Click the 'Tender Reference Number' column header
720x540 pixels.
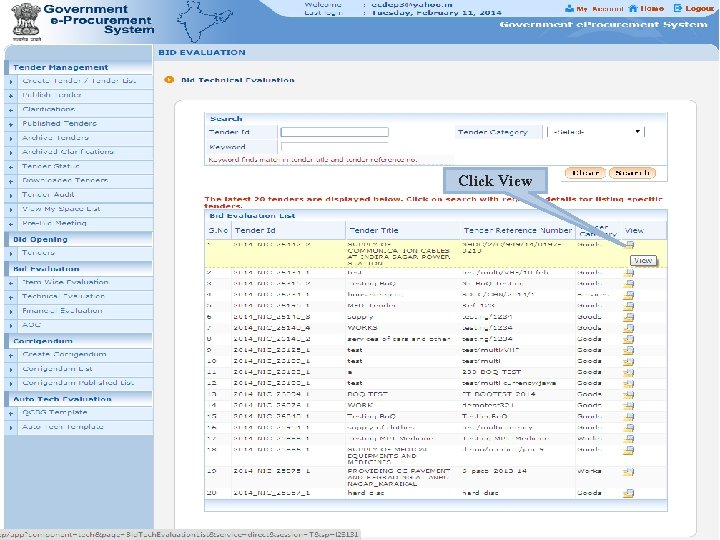click(x=518, y=231)
